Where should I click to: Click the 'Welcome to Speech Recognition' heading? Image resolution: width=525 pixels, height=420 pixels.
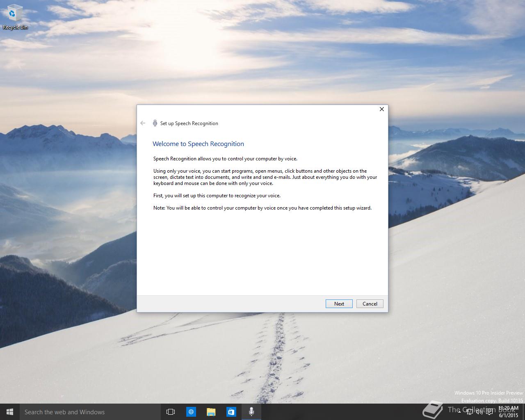pyautogui.click(x=198, y=144)
